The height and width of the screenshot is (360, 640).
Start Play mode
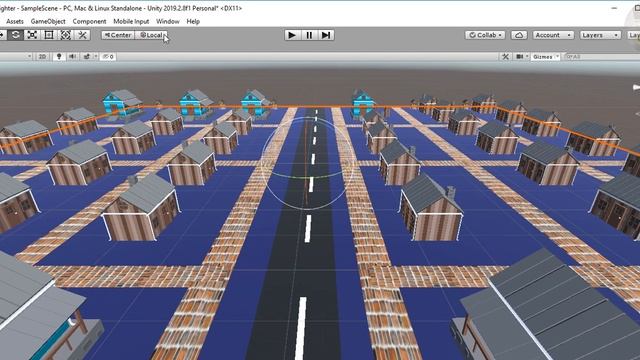pyautogui.click(x=292, y=35)
